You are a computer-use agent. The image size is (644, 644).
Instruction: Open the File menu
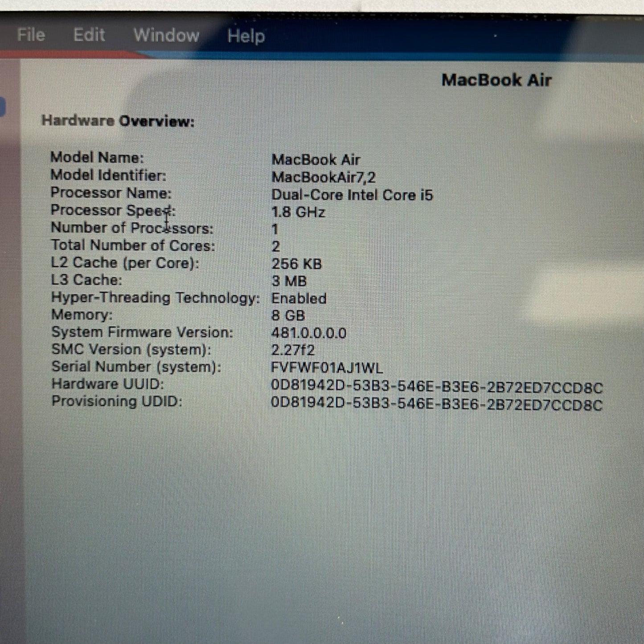[31, 35]
